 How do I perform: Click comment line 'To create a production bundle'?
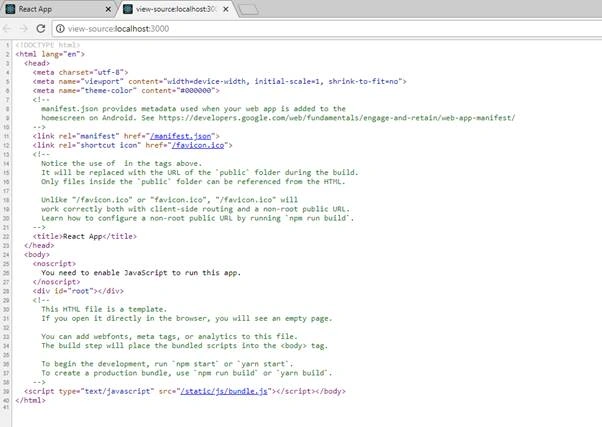click(x=187, y=373)
